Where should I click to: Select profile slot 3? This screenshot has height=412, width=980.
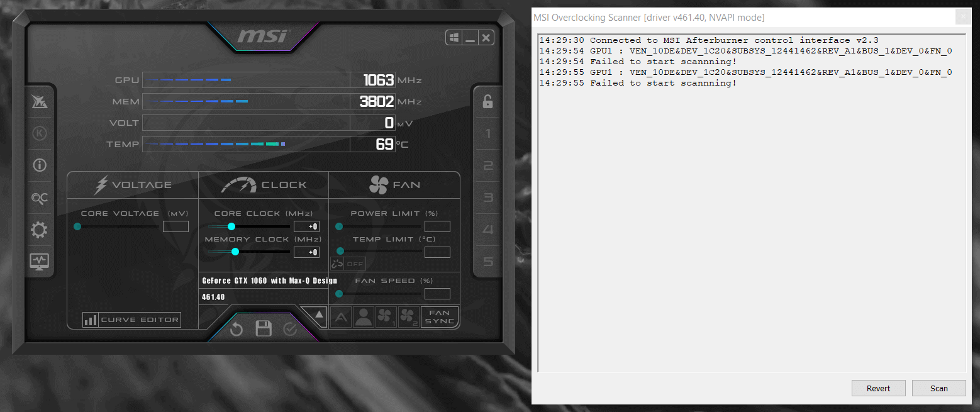488,198
